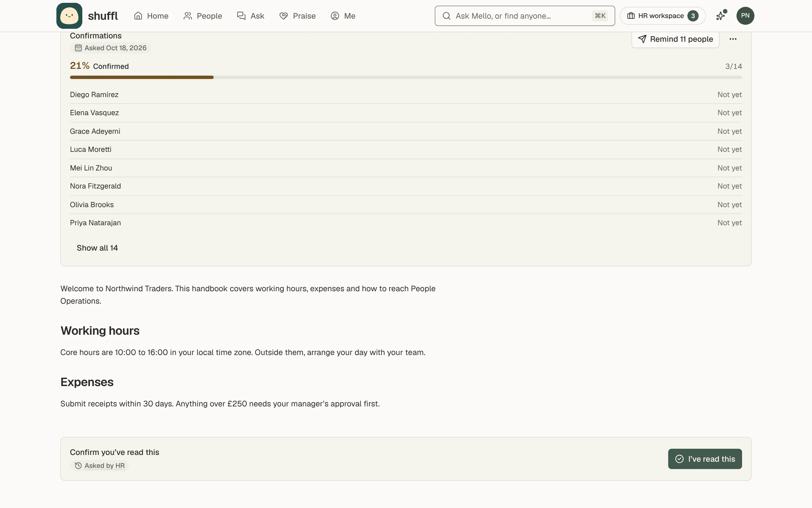Open the People section
This screenshot has width=812, height=508.
[x=203, y=16]
